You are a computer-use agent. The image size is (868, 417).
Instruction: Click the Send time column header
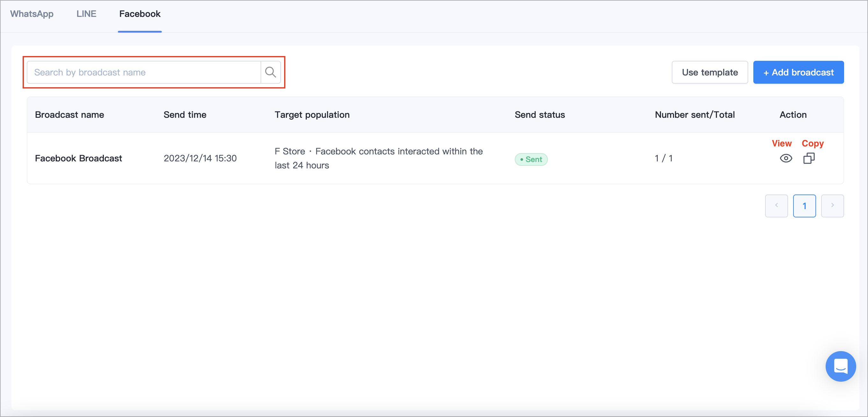click(185, 115)
